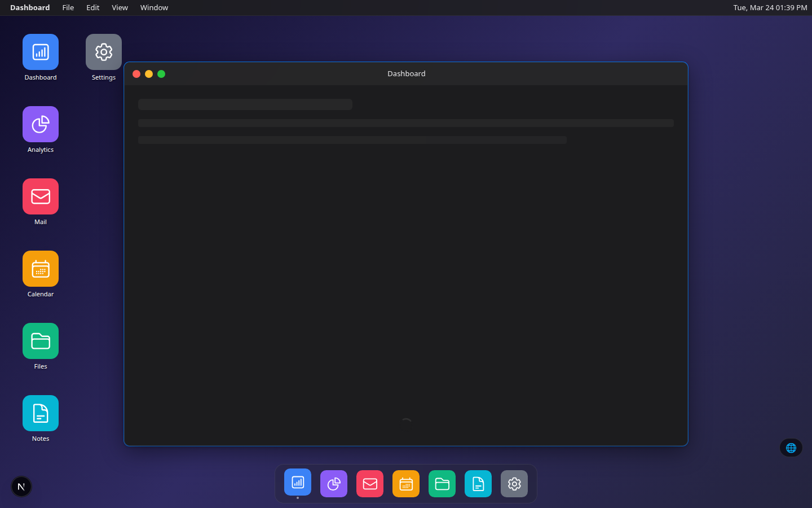The width and height of the screenshot is (812, 508).
Task: Open Mail from the dock
Action: [x=369, y=483]
